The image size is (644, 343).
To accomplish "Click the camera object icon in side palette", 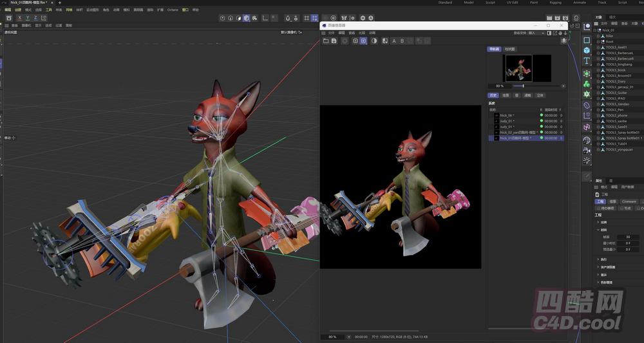I will coord(587,150).
